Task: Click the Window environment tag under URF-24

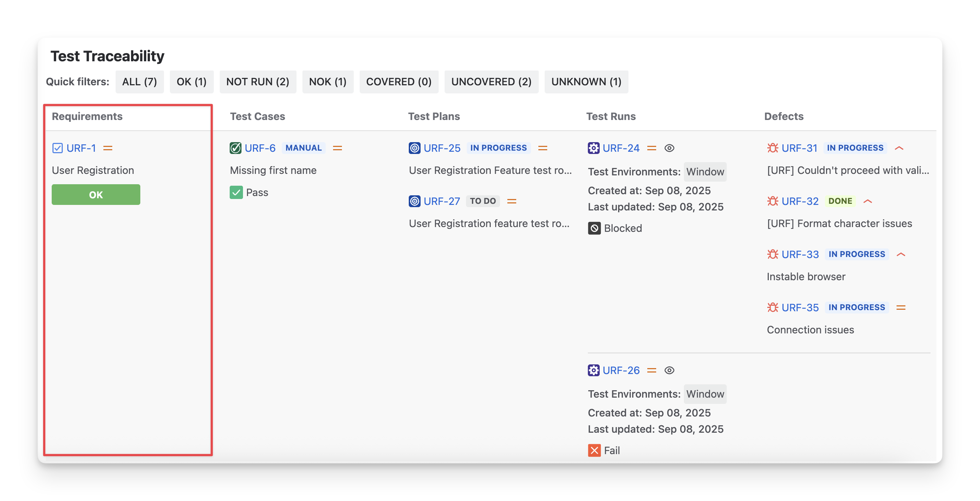Action: (x=705, y=172)
